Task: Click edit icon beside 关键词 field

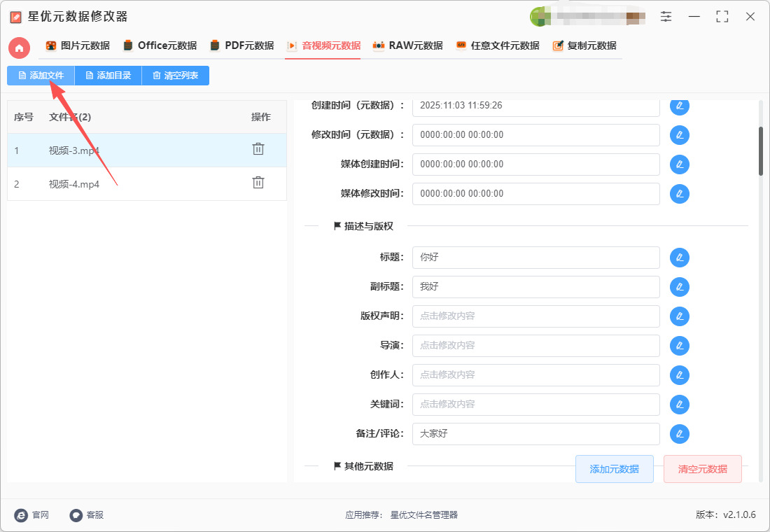Action: pyautogui.click(x=679, y=405)
